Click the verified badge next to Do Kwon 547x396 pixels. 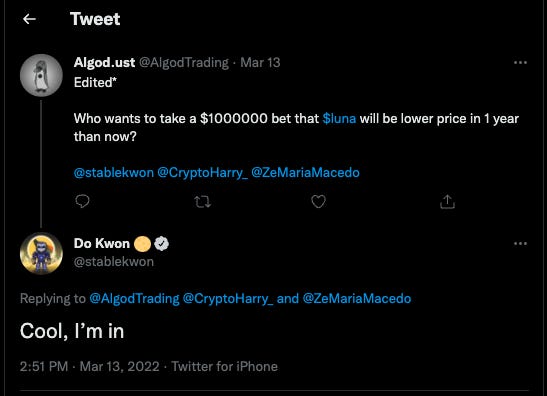point(161,244)
